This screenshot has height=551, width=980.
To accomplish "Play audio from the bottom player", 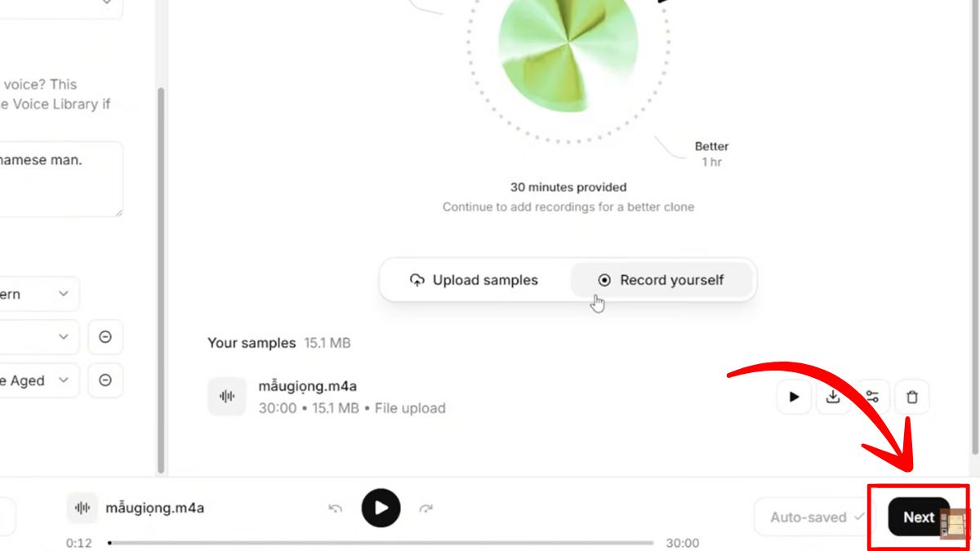I will point(381,508).
